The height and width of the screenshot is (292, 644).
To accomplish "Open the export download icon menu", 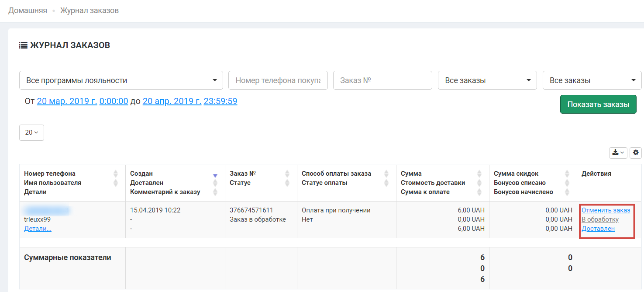I will point(618,153).
